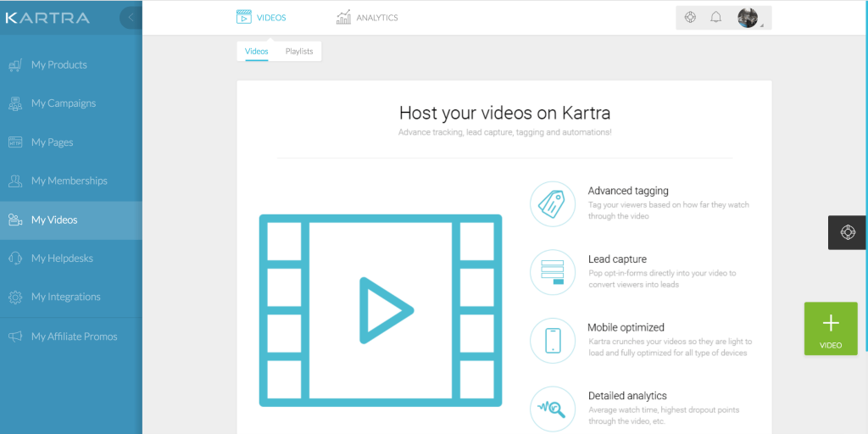Collapse the sidebar with the chevron arrow
Screen dimensions: 868x434
click(x=131, y=18)
